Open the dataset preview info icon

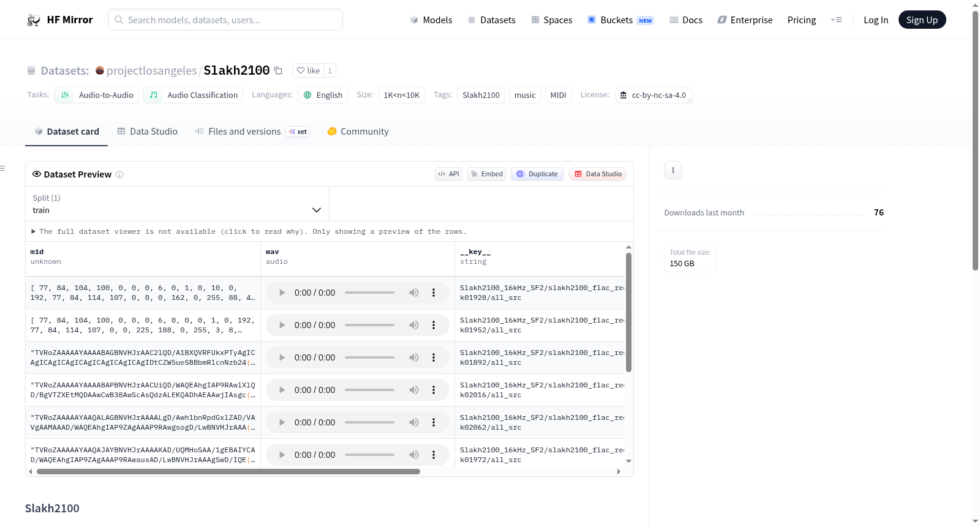coord(119,174)
